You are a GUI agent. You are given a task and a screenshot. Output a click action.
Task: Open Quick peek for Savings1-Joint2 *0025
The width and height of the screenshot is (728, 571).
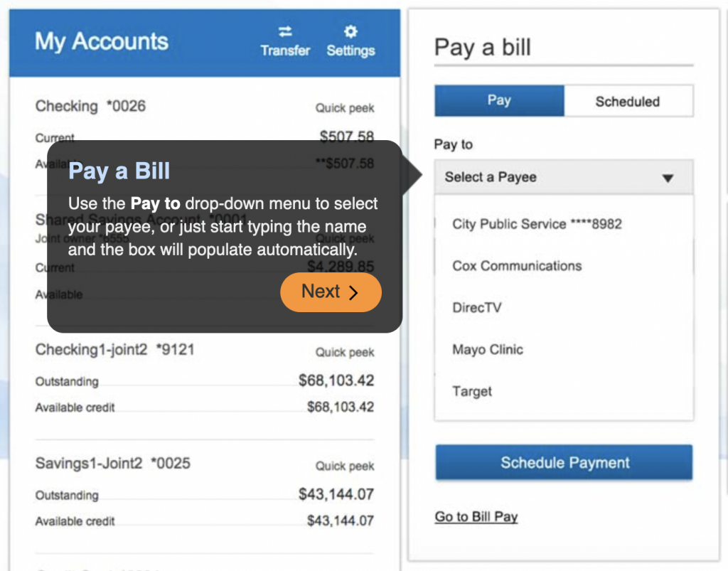tap(345, 466)
